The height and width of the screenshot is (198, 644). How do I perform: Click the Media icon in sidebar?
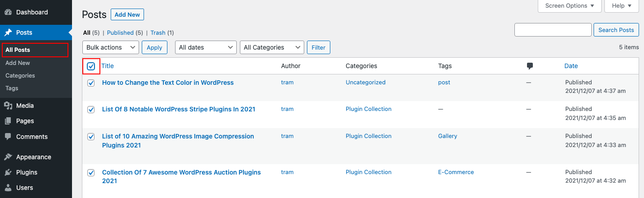(x=8, y=106)
